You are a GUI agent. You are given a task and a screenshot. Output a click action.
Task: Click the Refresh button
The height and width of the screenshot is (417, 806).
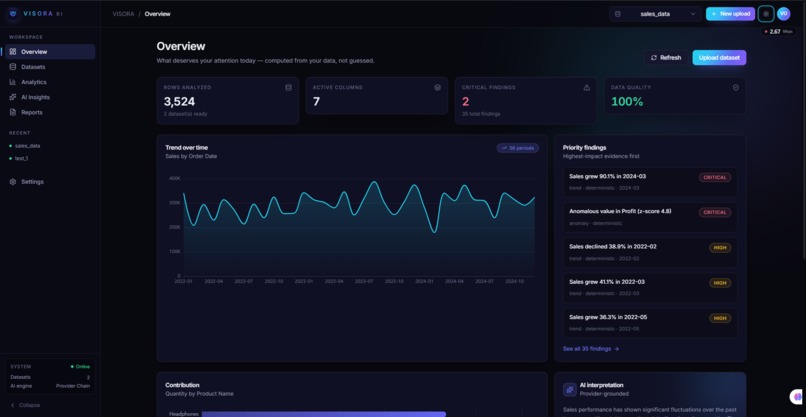point(666,58)
